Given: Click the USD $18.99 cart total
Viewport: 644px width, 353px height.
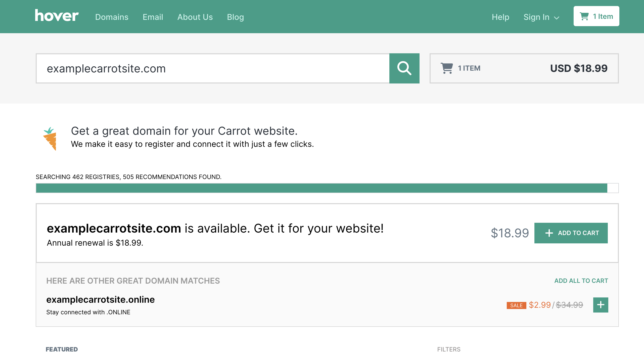Looking at the screenshot, I should [579, 68].
